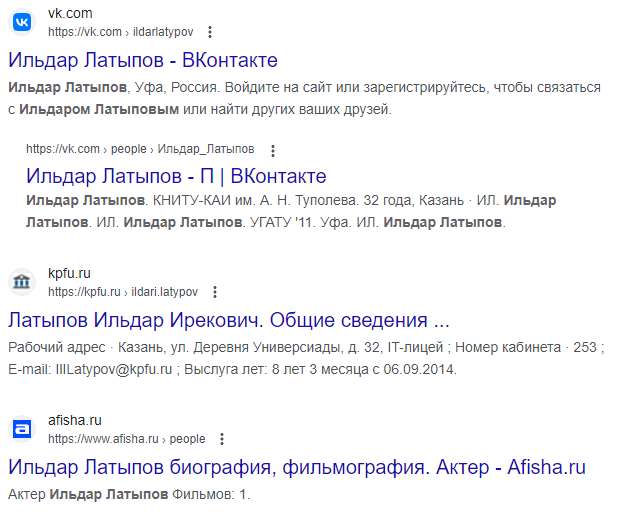Open 'Ильдар Латыпов - П | ВКонтакте' result
This screenshot has height=515, width=620.
coord(176,176)
